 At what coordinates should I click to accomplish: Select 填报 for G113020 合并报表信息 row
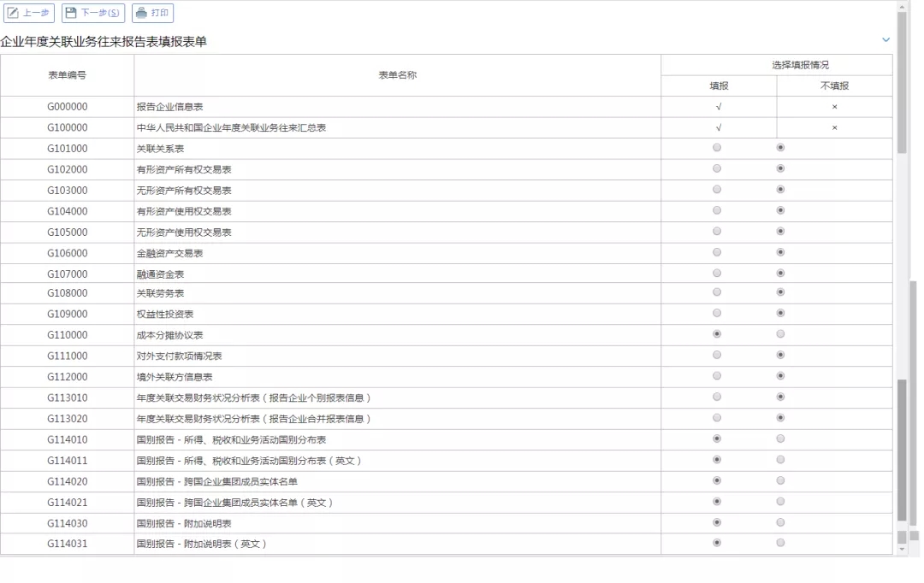click(717, 418)
